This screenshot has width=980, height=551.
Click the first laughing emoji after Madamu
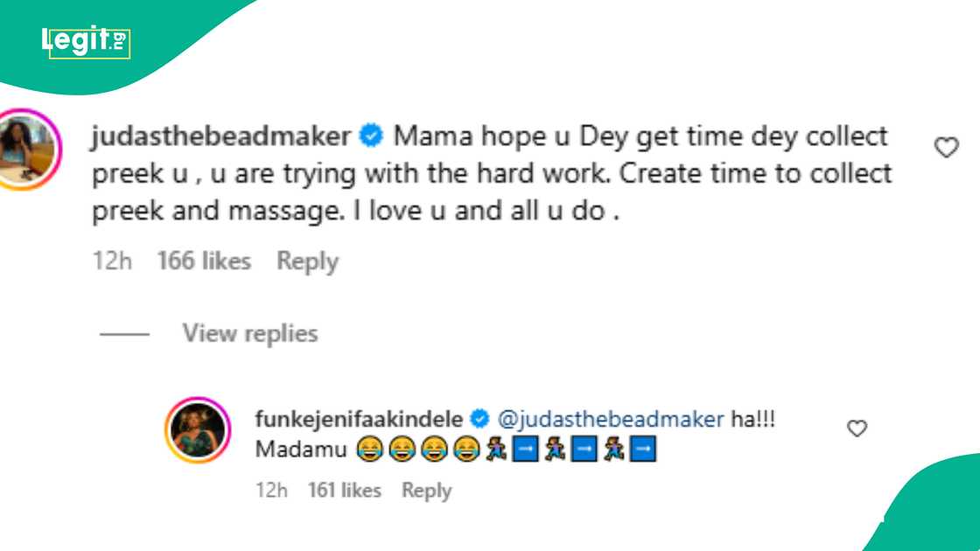(x=370, y=450)
